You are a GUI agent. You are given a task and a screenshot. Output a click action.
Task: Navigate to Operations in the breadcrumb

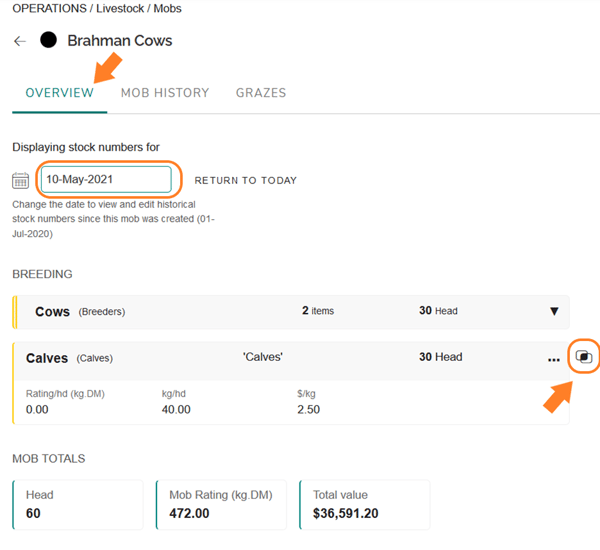(x=48, y=9)
